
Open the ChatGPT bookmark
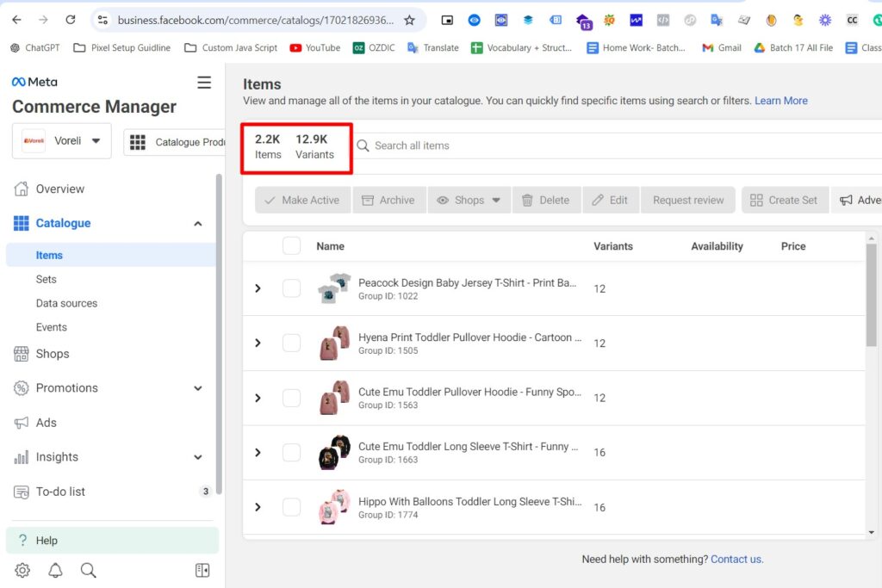(x=34, y=48)
